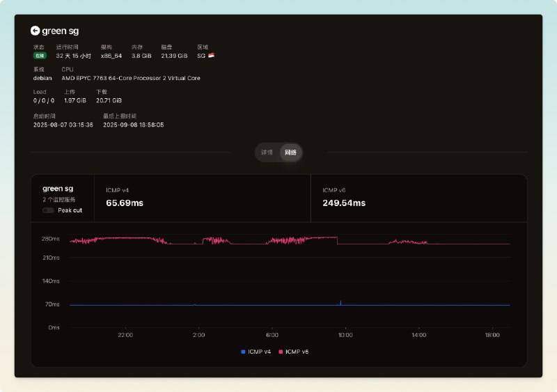557x392 pixels.
Task: Click the debian system value
Action: (x=42, y=78)
